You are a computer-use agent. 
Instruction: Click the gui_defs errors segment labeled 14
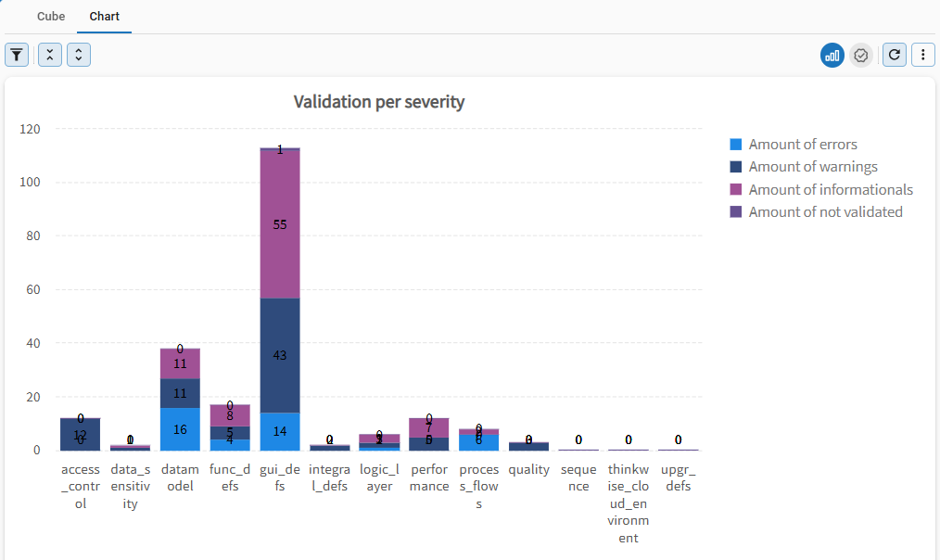click(x=280, y=432)
